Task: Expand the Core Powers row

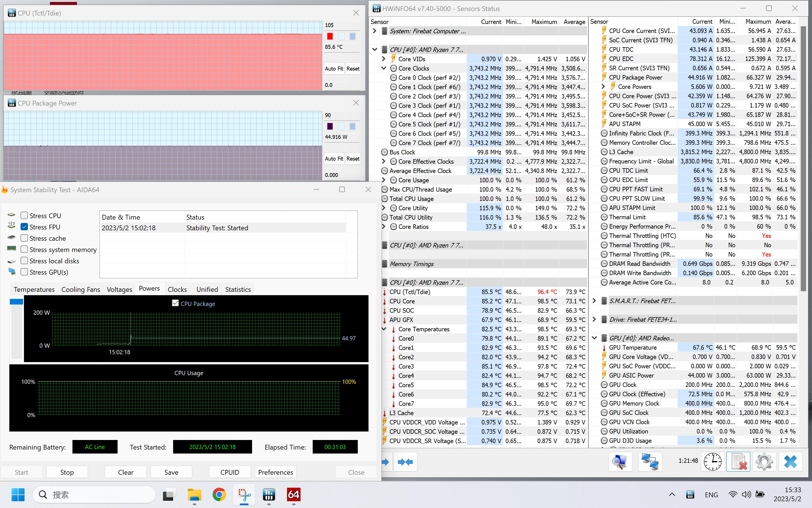Action: point(603,87)
